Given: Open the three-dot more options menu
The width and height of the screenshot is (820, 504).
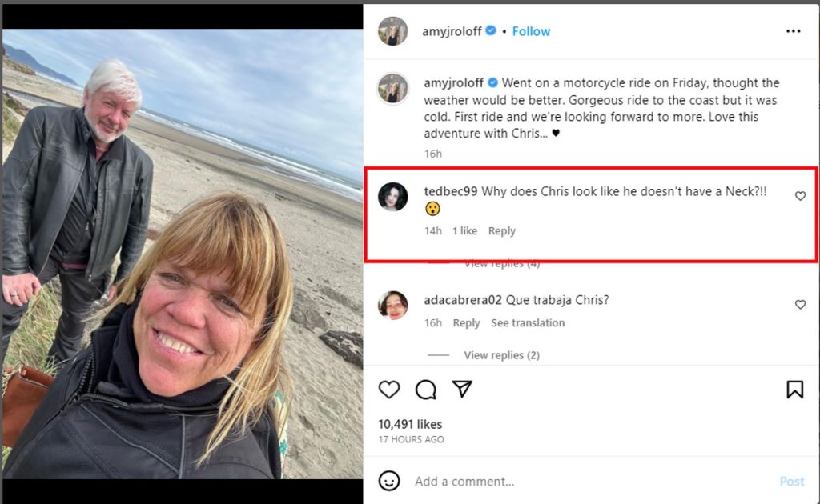Looking at the screenshot, I should pyautogui.click(x=793, y=31).
